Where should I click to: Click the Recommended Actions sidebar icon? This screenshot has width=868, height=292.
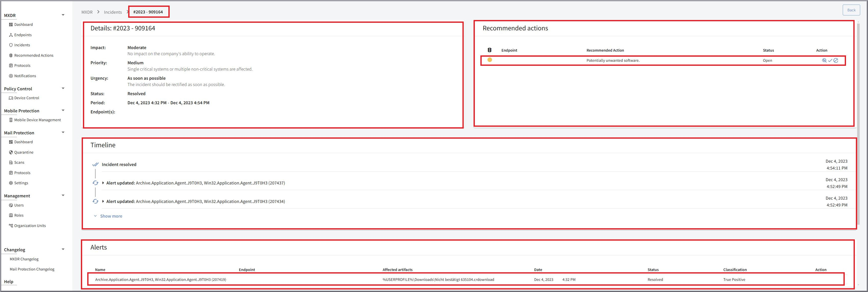pos(11,56)
